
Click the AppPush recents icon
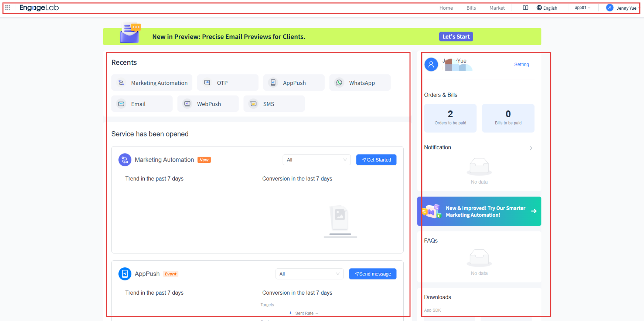[x=273, y=83]
